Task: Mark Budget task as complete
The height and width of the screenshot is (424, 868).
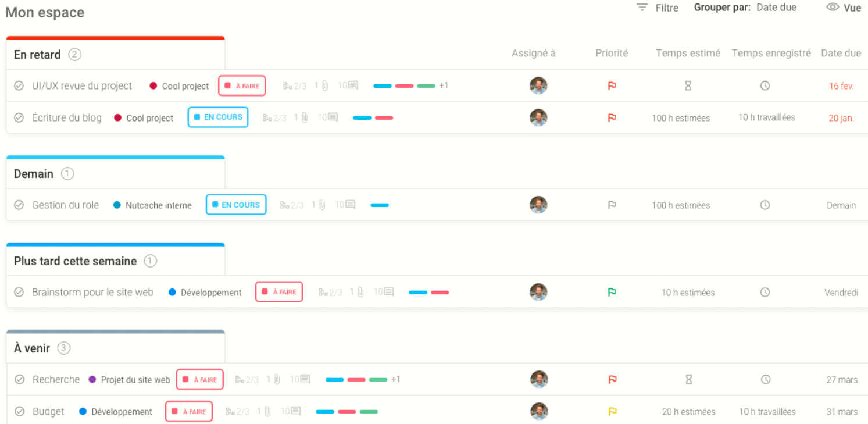Action: [x=20, y=412]
